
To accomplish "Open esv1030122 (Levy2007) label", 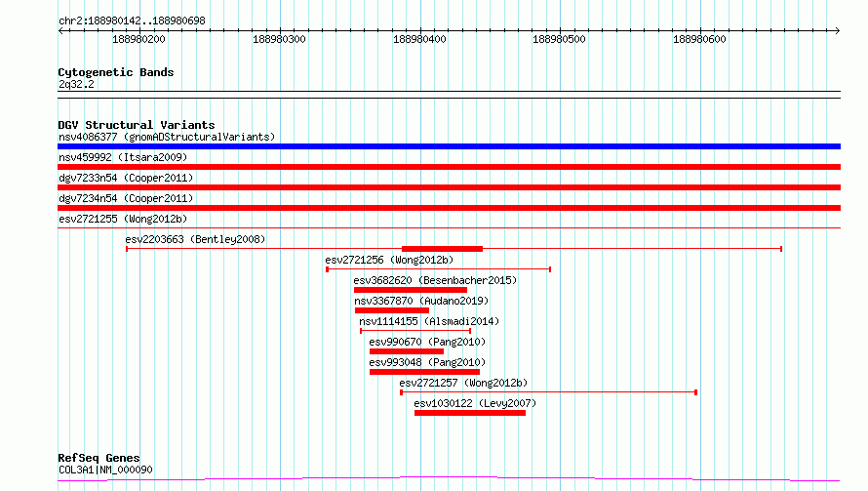I will click(x=475, y=403).
